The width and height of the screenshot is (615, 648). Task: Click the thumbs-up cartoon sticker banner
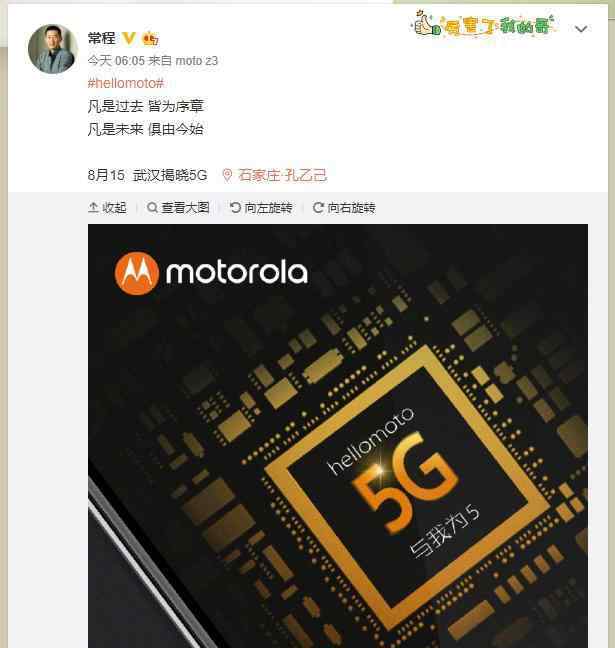point(482,24)
